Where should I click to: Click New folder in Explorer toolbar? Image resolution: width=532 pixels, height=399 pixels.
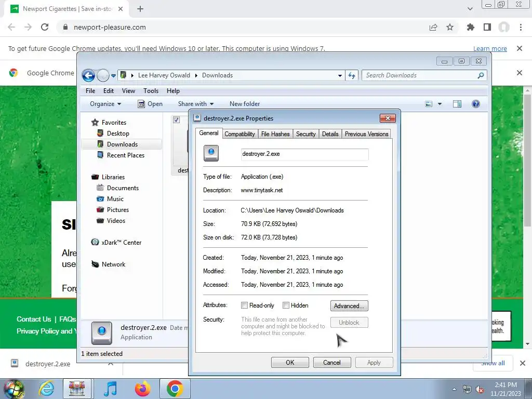[245, 104]
